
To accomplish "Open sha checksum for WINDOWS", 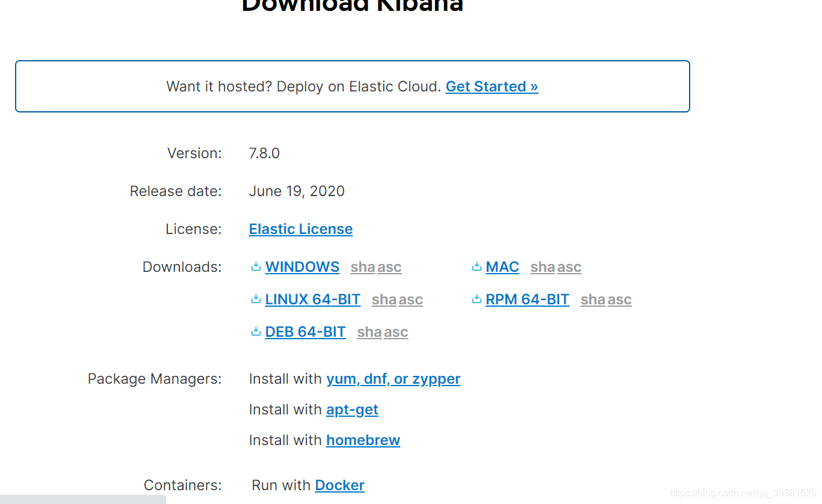I will click(x=363, y=267).
